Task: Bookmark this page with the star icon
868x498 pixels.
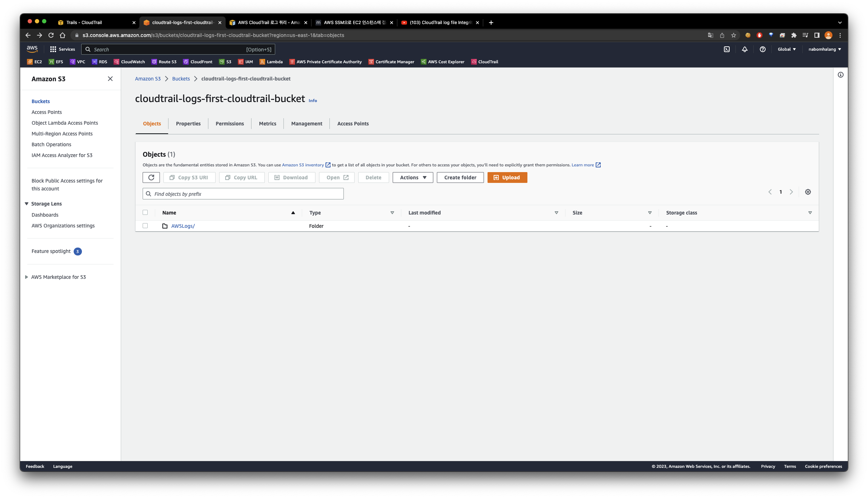Action: [x=734, y=35]
